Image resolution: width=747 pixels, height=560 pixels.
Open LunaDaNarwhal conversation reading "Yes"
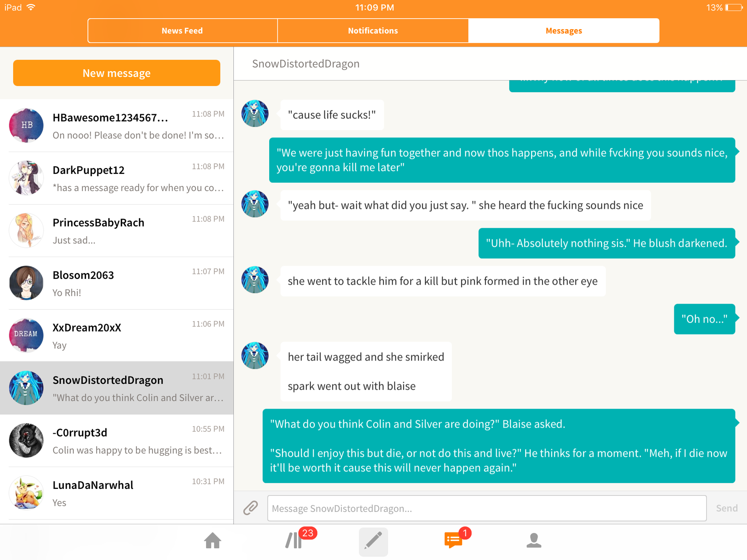click(117, 493)
